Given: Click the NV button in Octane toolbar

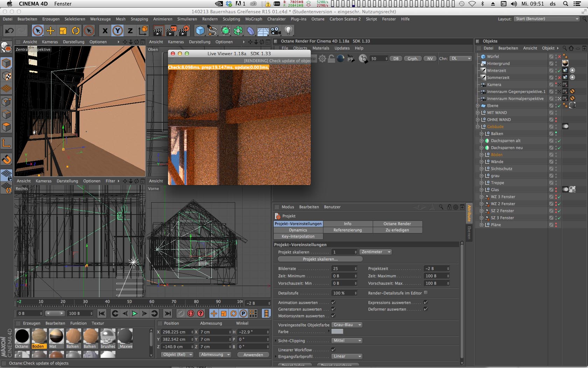Looking at the screenshot, I should pyautogui.click(x=430, y=59).
